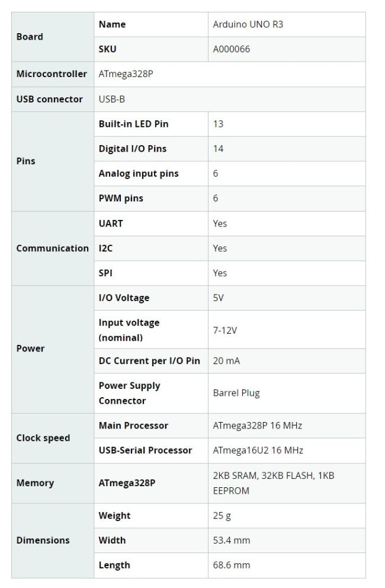This screenshot has height=588, width=385.
Task: Select the 20 mA current value
Action: (227, 361)
